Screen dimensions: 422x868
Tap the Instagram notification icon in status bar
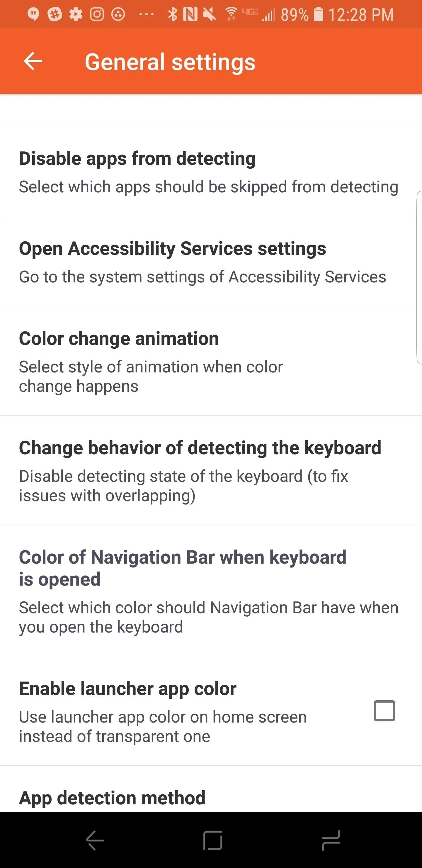tap(97, 14)
